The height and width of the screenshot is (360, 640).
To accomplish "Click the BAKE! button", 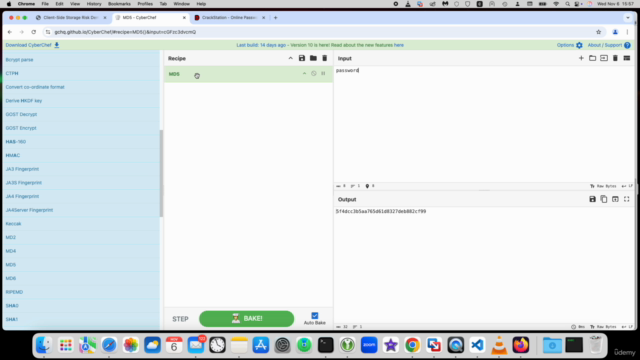I will [x=247, y=319].
